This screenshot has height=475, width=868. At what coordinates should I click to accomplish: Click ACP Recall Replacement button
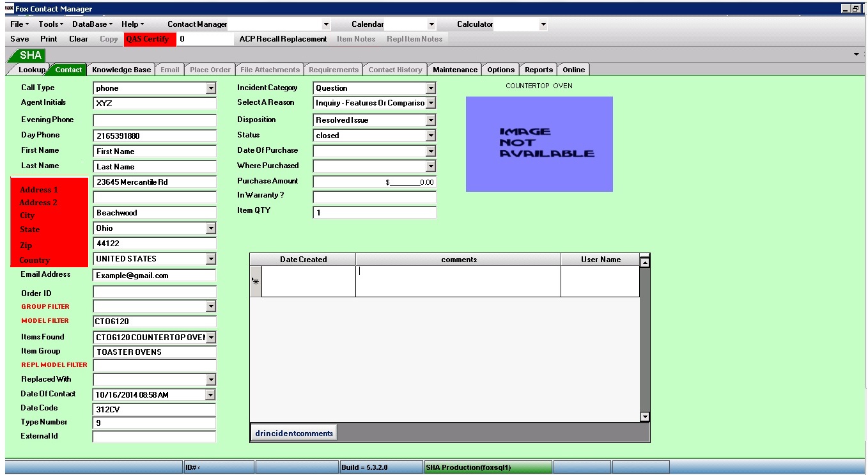[x=283, y=39]
